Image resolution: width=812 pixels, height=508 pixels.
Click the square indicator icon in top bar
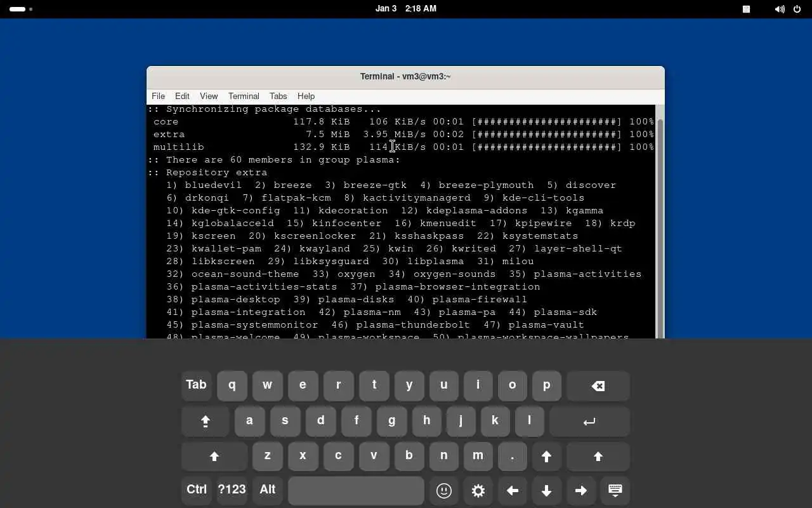pyautogui.click(x=747, y=9)
